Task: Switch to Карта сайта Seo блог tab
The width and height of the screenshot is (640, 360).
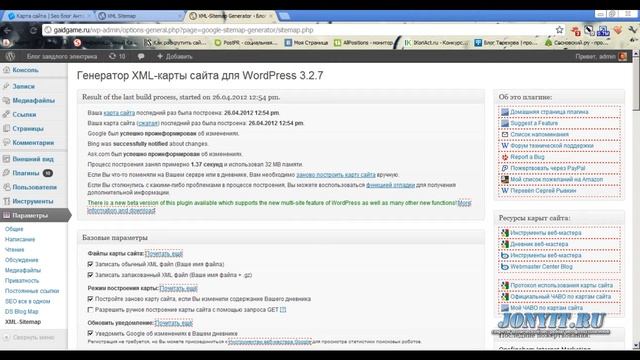Action: tap(49, 16)
